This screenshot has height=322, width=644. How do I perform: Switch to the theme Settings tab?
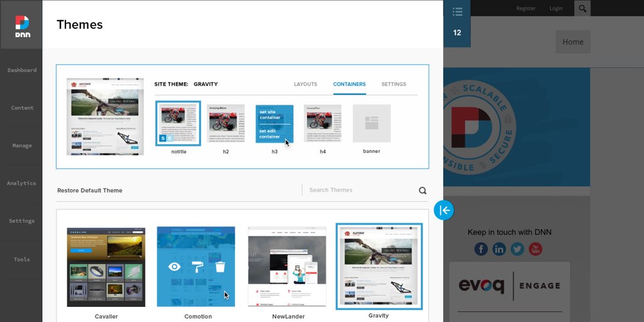click(x=394, y=84)
